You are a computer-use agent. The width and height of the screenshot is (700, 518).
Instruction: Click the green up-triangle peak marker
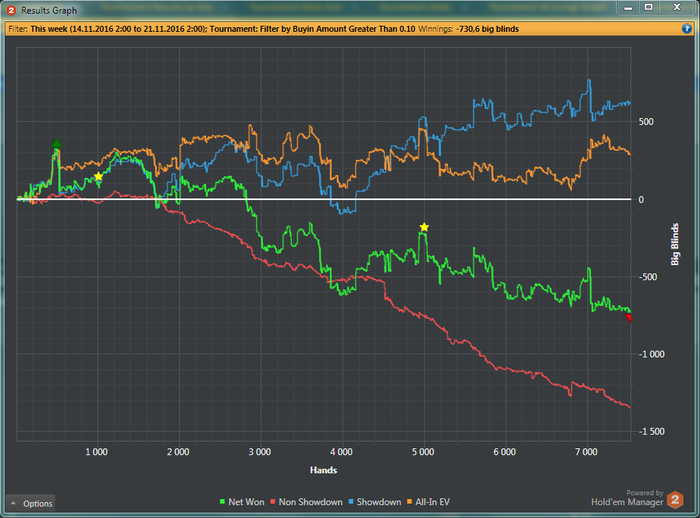coord(56,143)
